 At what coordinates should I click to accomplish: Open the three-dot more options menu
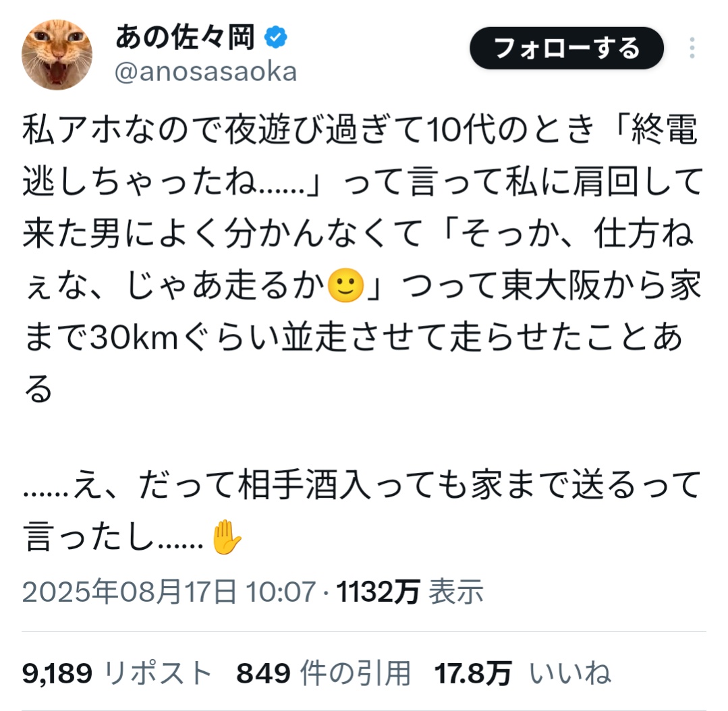(692, 49)
